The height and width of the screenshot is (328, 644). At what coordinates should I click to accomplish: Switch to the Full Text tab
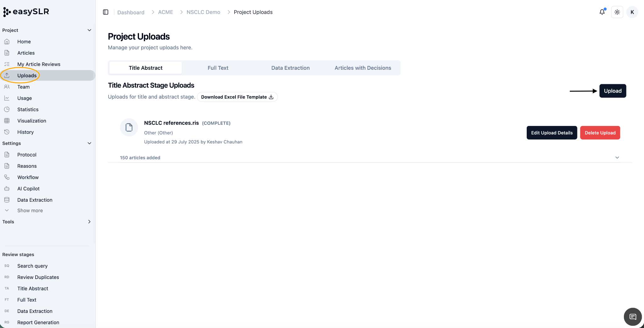tap(218, 68)
